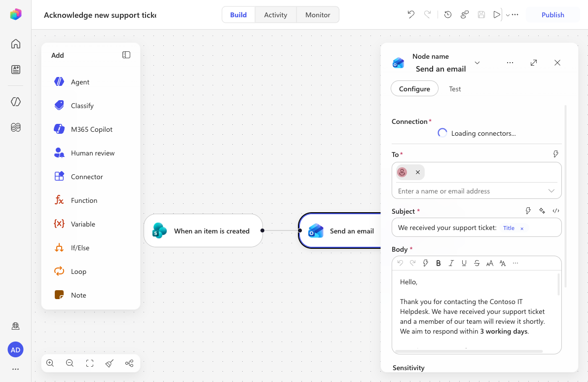Open the create-new page icon in sidebar
Viewport: 588px width, 382px height.
click(x=15, y=70)
